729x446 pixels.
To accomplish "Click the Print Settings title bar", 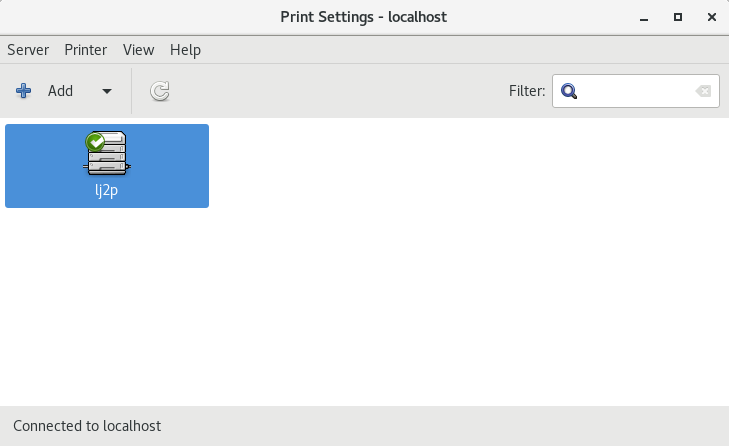I will coord(364,17).
